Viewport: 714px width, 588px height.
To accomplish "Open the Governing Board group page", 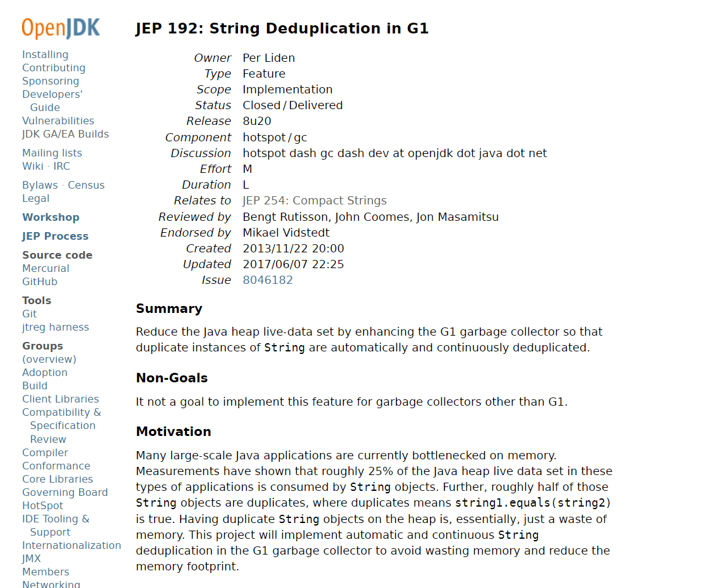I will [65, 493].
